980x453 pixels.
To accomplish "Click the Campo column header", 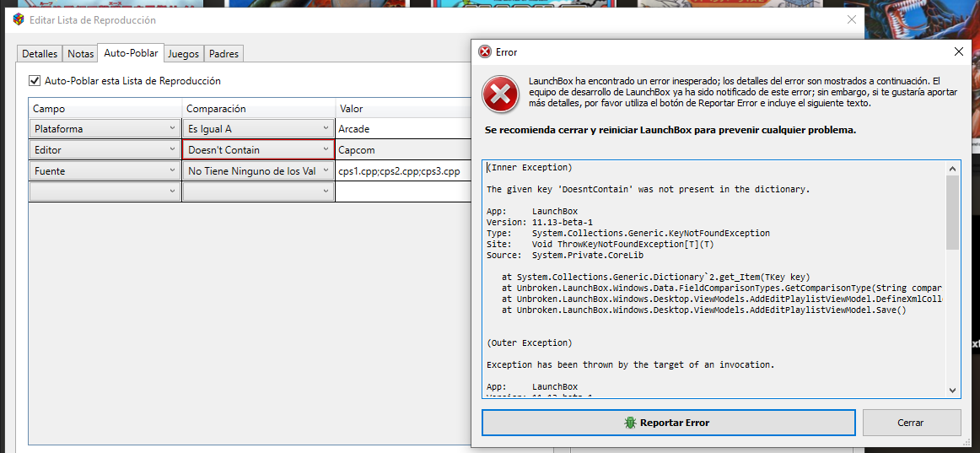I will (x=105, y=108).
